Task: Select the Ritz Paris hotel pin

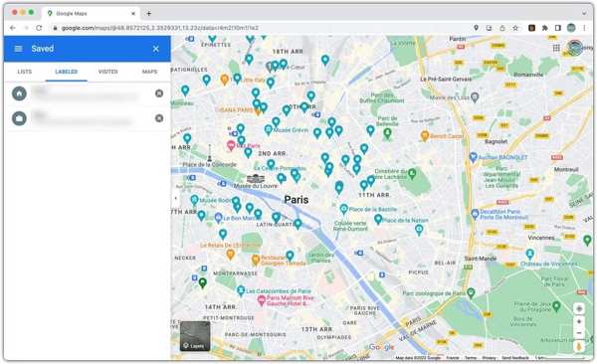Action: [231, 145]
